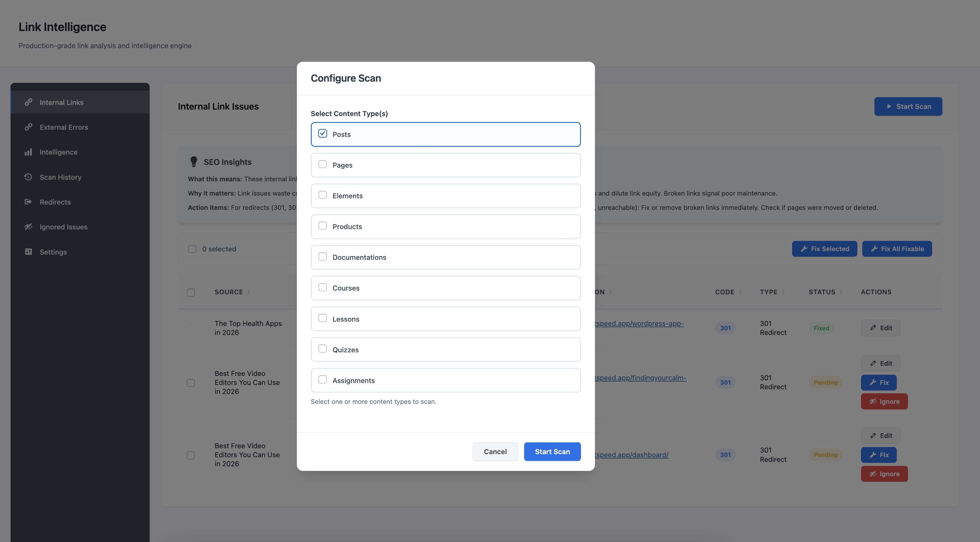Click the Scan History clock icon
This screenshot has width=980, height=542.
[x=28, y=177]
